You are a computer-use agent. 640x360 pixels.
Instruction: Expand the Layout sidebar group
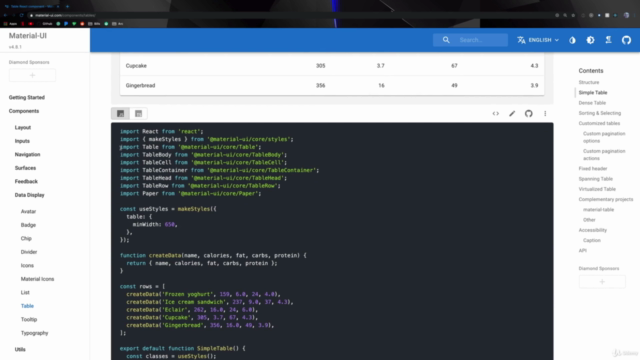(x=23, y=127)
